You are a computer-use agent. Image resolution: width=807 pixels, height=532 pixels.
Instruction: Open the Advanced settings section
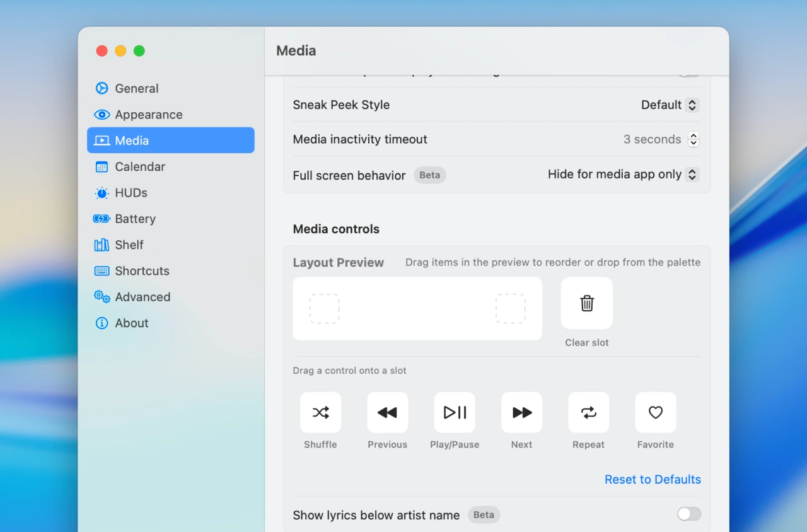142,297
